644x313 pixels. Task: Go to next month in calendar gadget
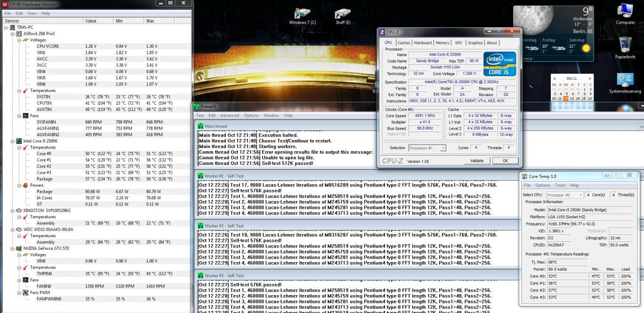[590, 78]
